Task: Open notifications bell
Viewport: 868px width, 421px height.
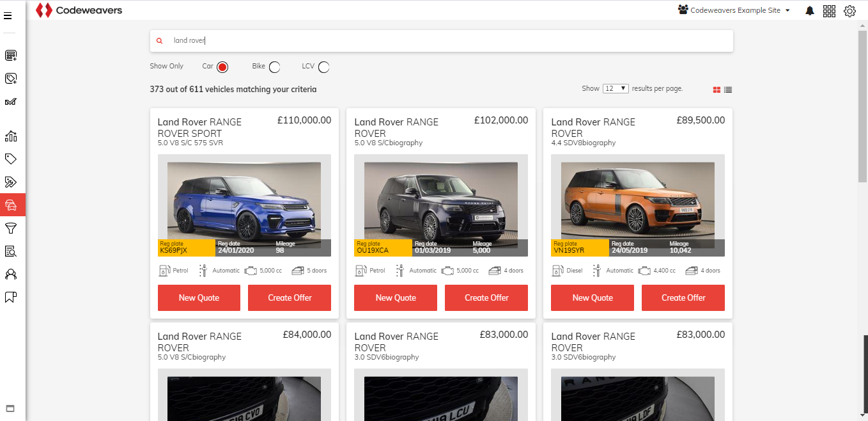Action: tap(810, 11)
